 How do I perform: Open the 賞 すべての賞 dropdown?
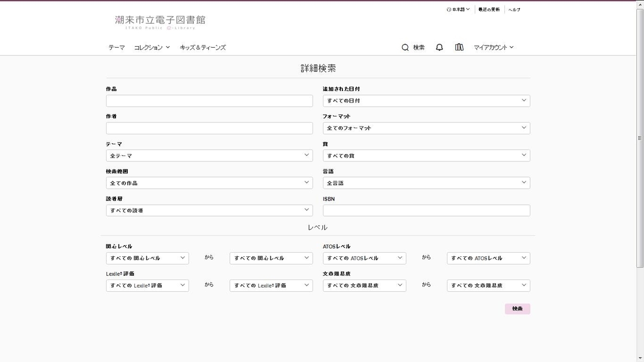coord(427,156)
